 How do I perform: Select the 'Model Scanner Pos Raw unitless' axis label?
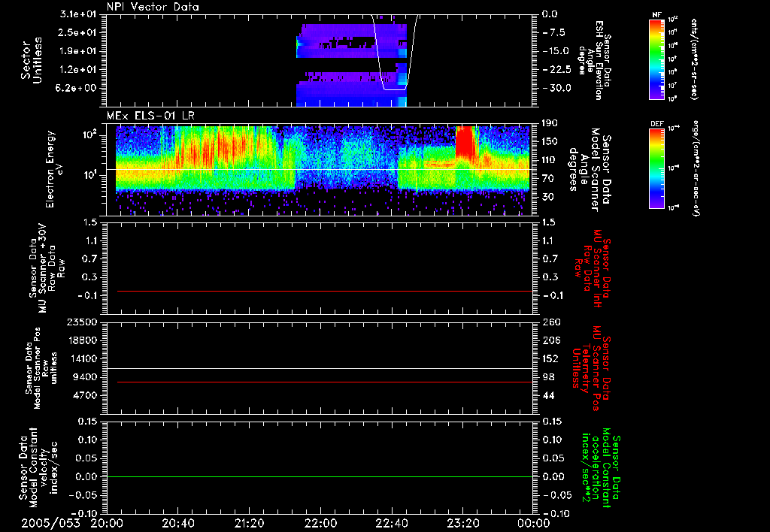[x=41, y=368]
